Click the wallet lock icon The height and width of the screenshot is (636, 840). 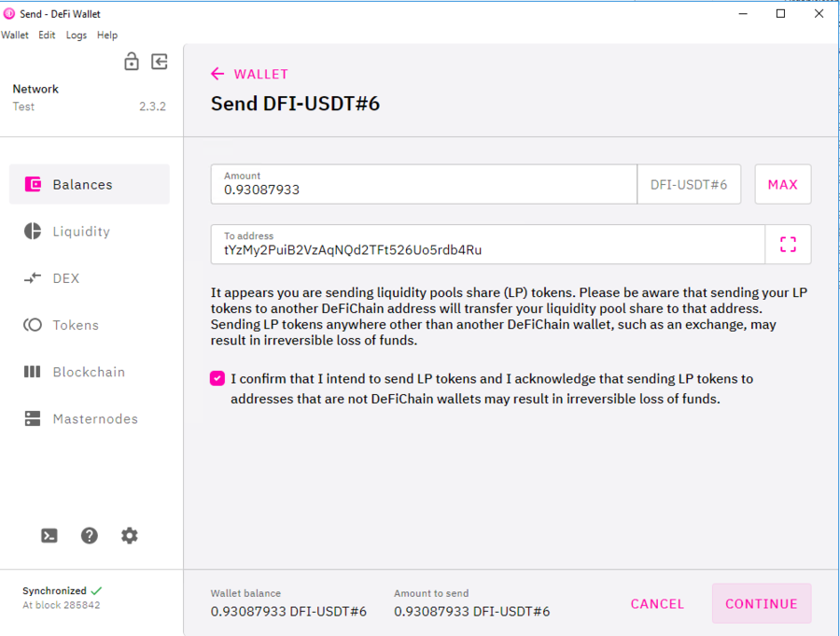132,62
